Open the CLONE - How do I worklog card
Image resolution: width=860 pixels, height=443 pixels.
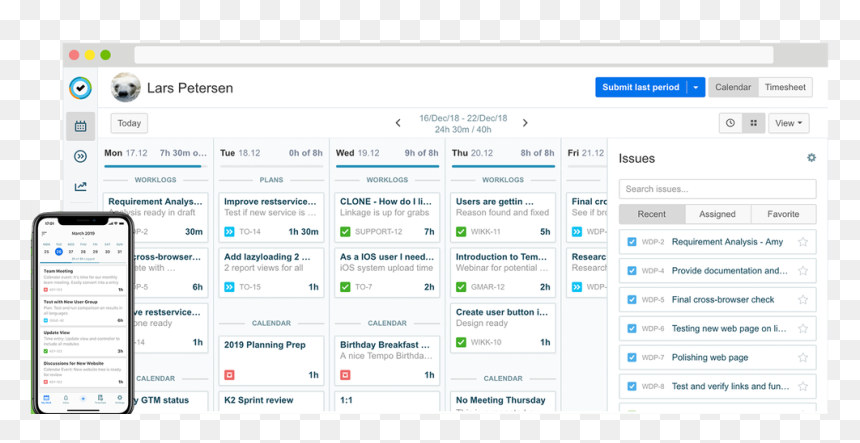click(x=387, y=217)
